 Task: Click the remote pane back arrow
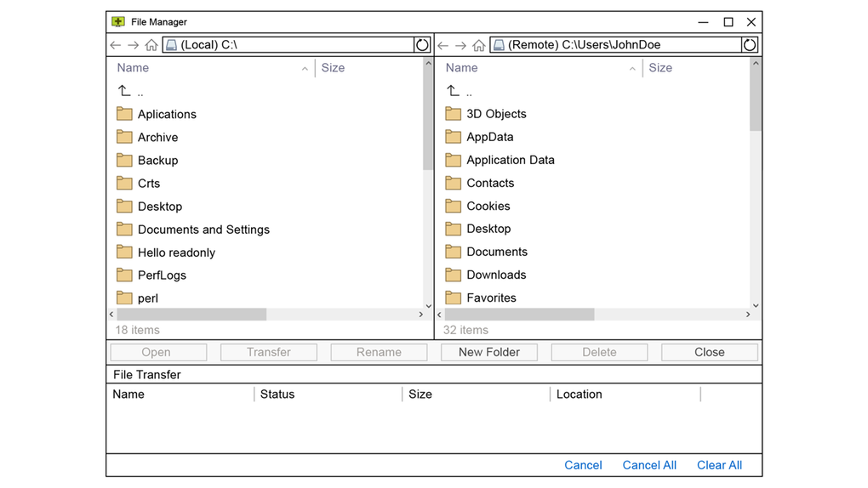[x=443, y=45]
